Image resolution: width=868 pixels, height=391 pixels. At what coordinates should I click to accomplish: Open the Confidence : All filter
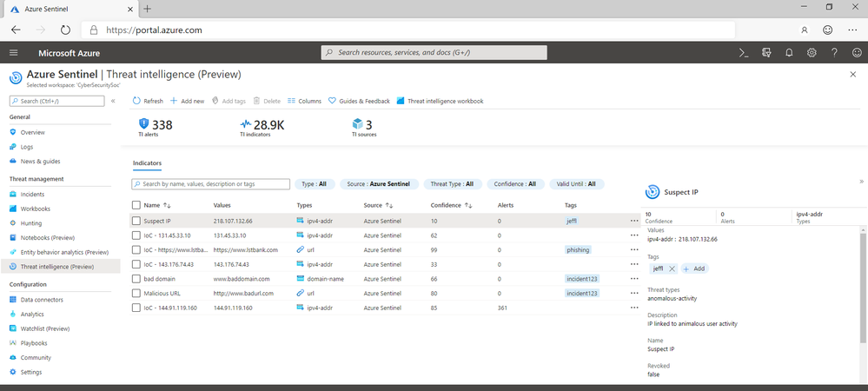click(x=515, y=184)
